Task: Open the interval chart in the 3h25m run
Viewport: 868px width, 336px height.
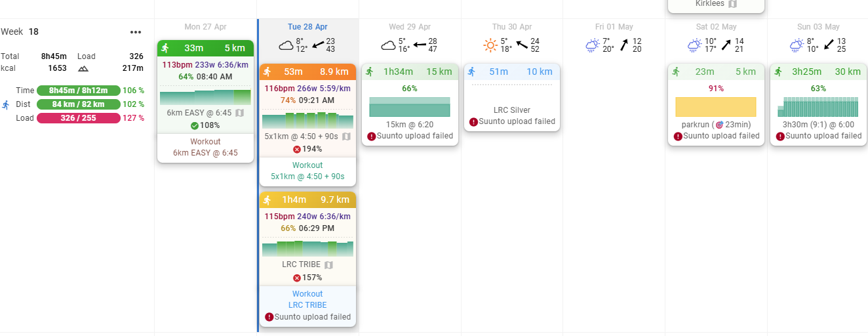Action: 818,107
